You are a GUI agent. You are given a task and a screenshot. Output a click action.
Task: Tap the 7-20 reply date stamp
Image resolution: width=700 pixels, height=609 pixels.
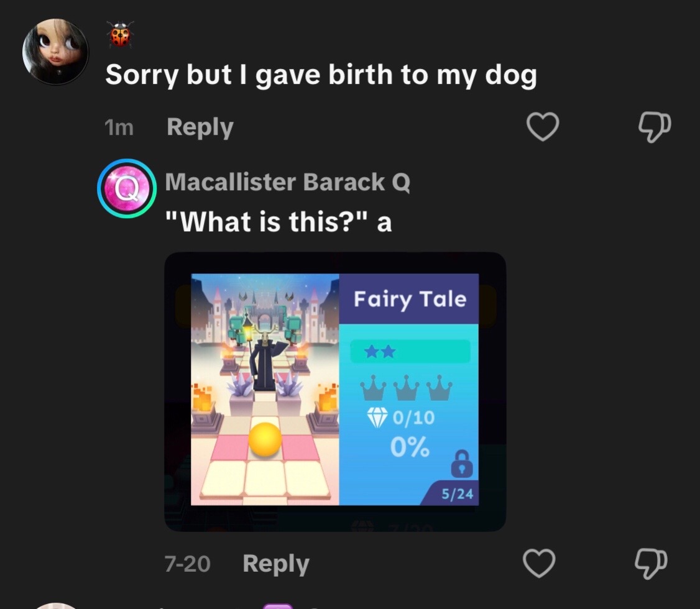(188, 564)
